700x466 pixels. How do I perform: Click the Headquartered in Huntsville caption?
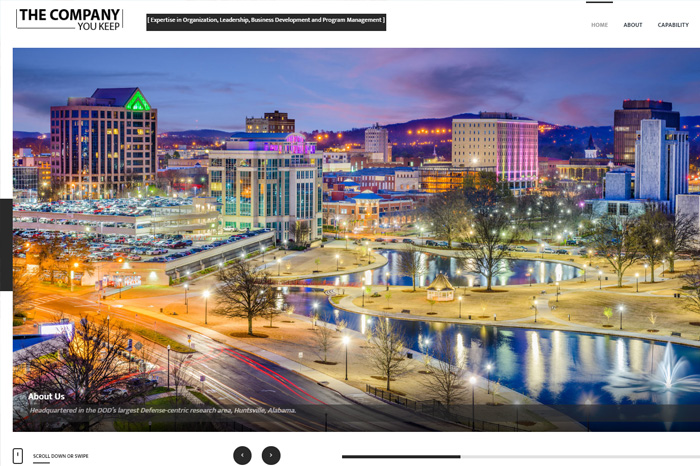click(162, 410)
